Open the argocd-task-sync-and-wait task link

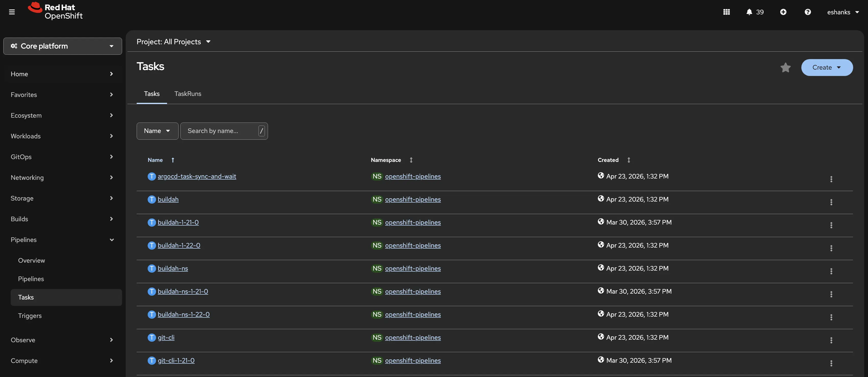(197, 176)
